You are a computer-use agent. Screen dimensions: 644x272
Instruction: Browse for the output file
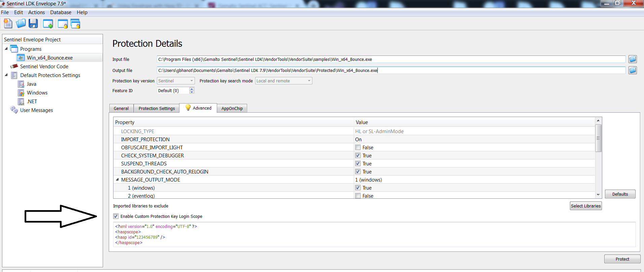click(x=633, y=70)
